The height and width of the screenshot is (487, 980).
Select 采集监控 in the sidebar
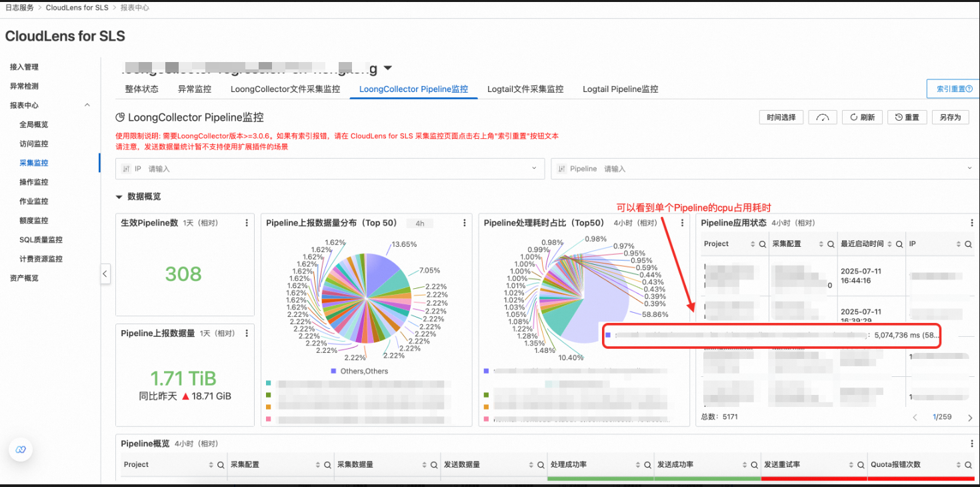coord(34,163)
